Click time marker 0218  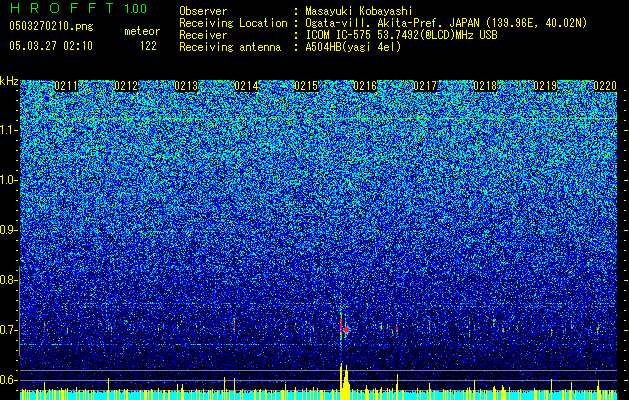pos(485,86)
